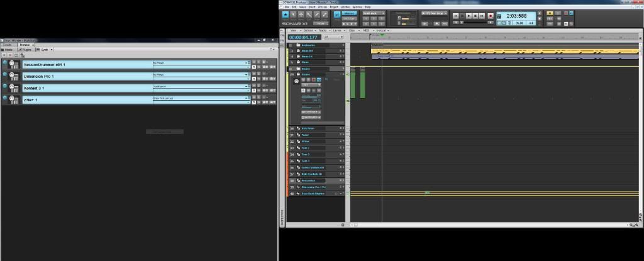The height and width of the screenshot is (261, 644).
Task: Toggle power for z3ta+ 1 synth
Action: coord(4,97)
